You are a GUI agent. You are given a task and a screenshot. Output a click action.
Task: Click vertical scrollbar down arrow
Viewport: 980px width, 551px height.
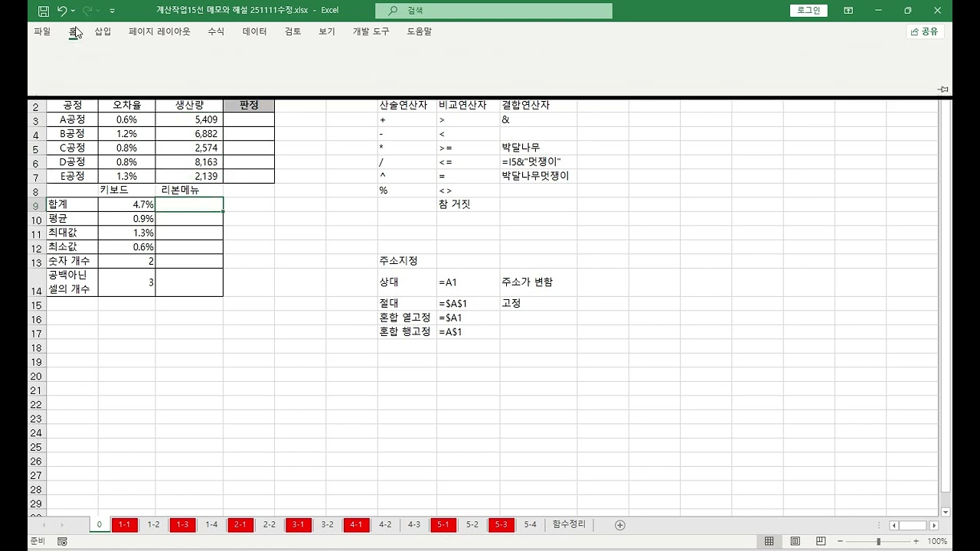pyautogui.click(x=946, y=511)
